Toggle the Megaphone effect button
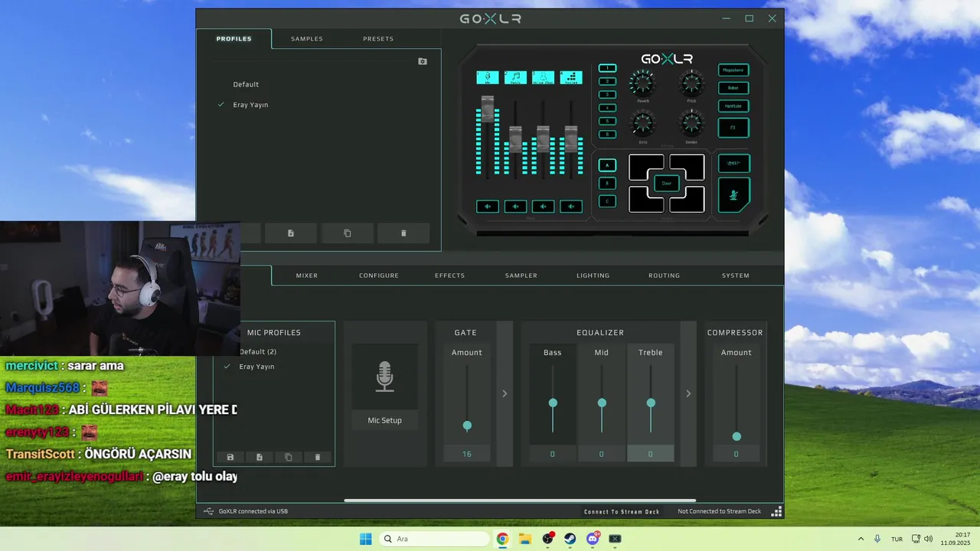This screenshot has height=551, width=980. pos(733,70)
